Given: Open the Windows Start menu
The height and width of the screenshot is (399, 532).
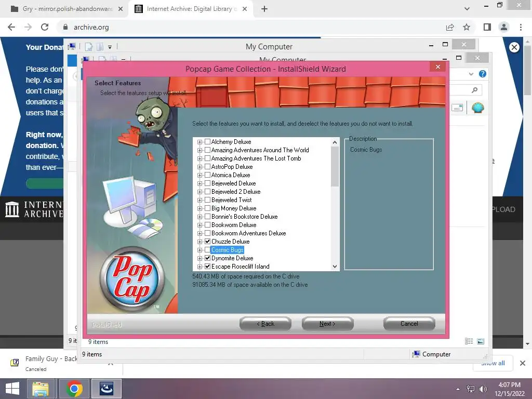Looking at the screenshot, I should tap(12, 389).
